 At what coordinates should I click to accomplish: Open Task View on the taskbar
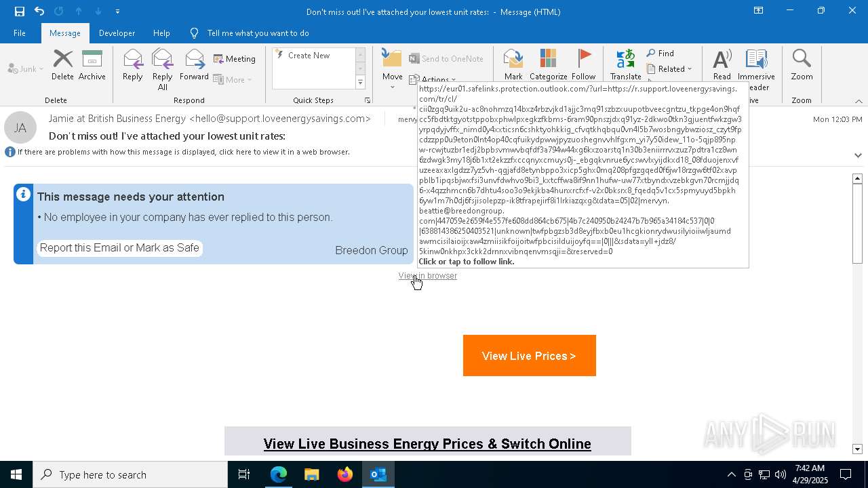[x=244, y=474]
